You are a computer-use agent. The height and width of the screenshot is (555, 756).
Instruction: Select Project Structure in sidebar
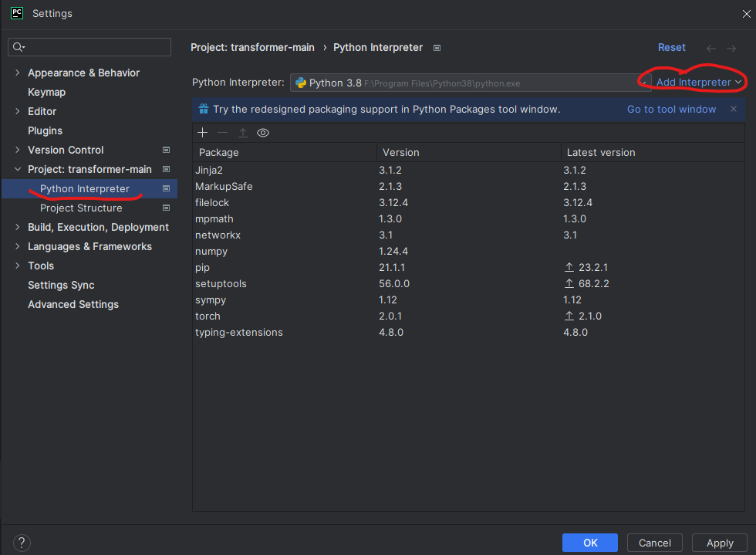pos(81,208)
